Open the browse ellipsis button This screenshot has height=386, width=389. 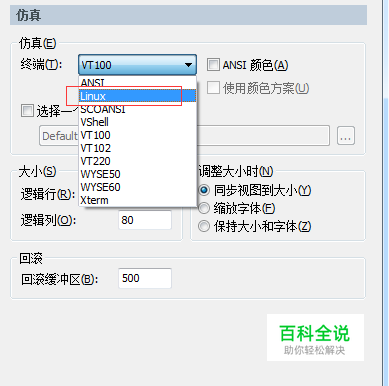coord(346,136)
